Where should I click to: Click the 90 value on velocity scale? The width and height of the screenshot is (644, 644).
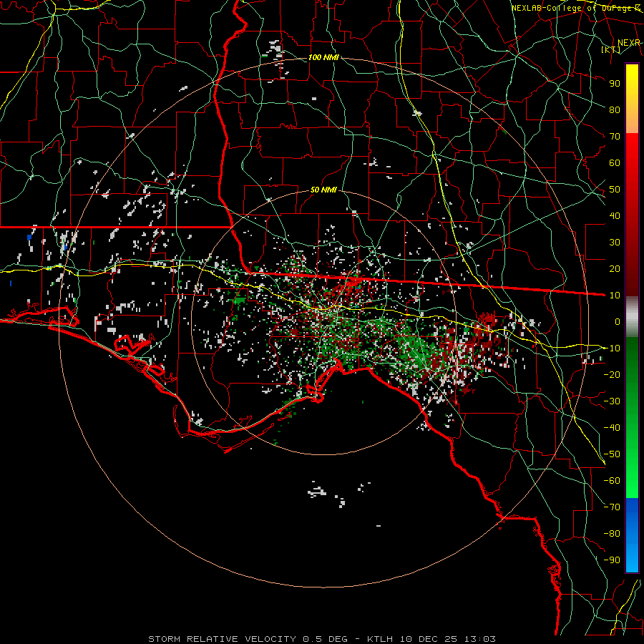point(615,84)
